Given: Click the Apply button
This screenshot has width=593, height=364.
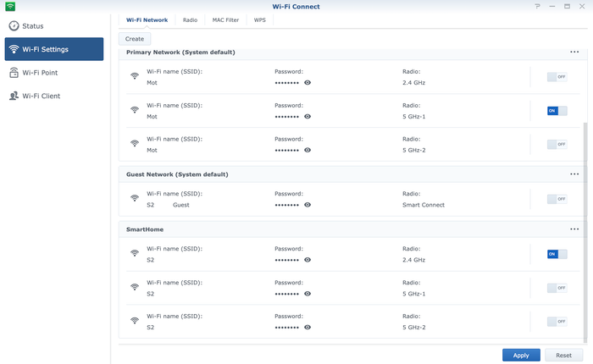Looking at the screenshot, I should point(520,356).
